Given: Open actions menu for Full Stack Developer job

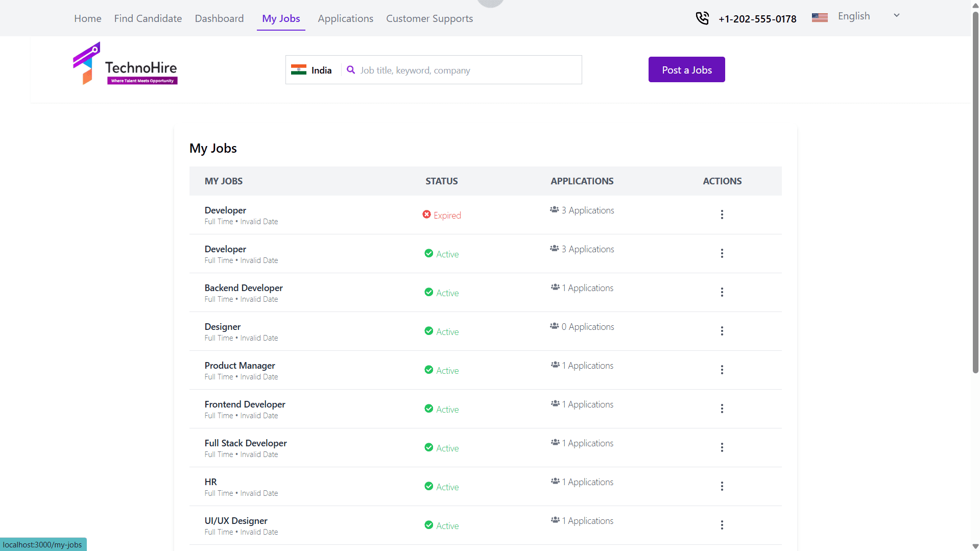Looking at the screenshot, I should tap(722, 447).
